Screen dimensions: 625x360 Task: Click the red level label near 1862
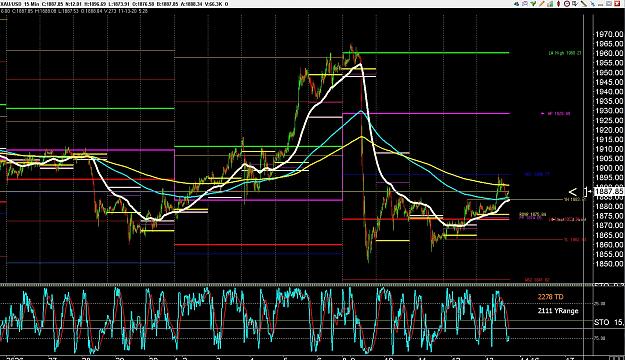coord(575,240)
